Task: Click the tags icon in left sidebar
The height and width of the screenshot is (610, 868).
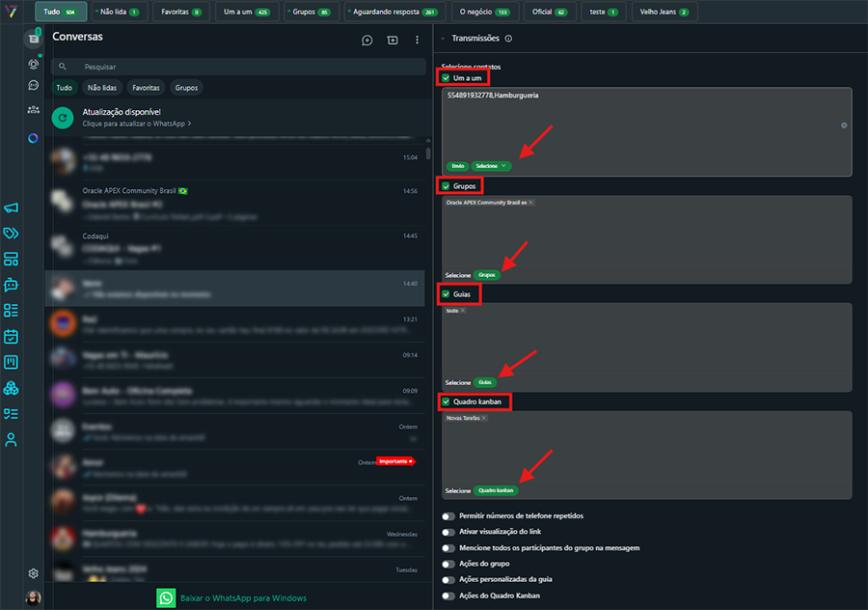Action: (x=11, y=234)
